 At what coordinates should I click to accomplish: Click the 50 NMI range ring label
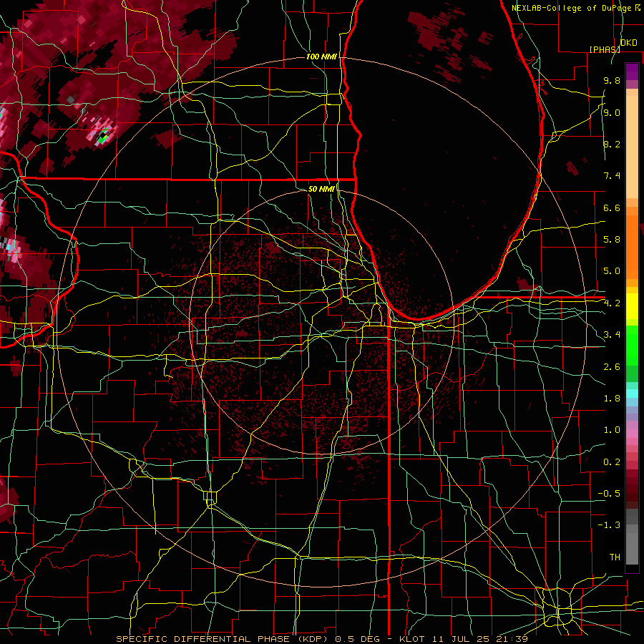tap(321, 189)
